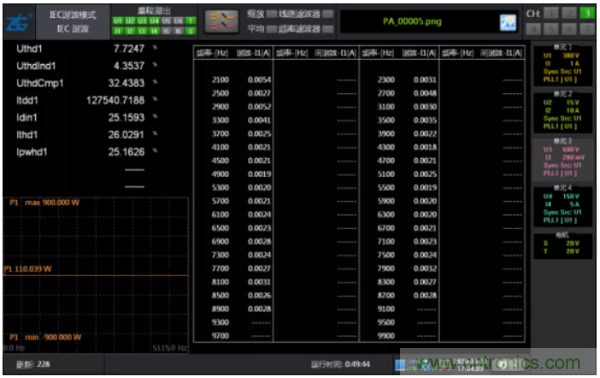Select the Uthd1 measurement row
The height and width of the screenshot is (378, 600).
point(86,49)
